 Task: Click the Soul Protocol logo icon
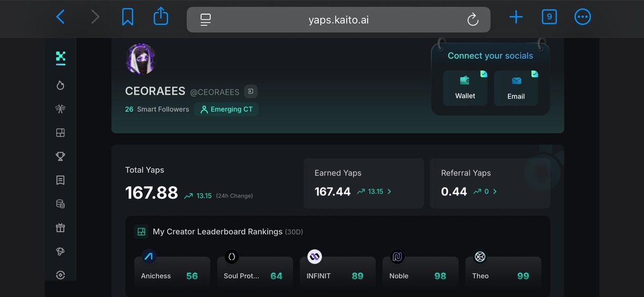[231, 257]
